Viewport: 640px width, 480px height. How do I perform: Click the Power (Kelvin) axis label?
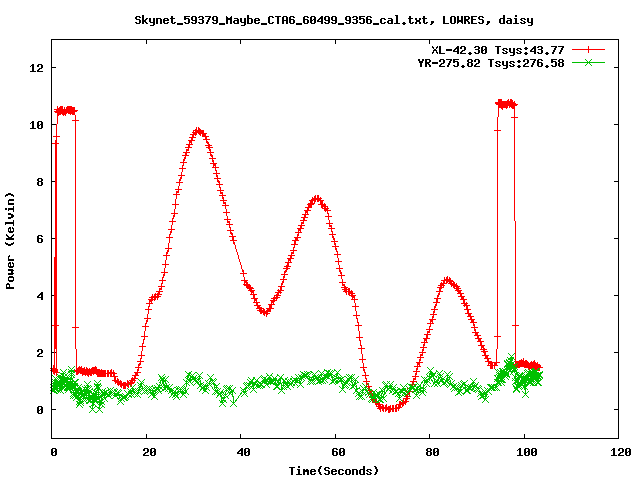(10, 241)
